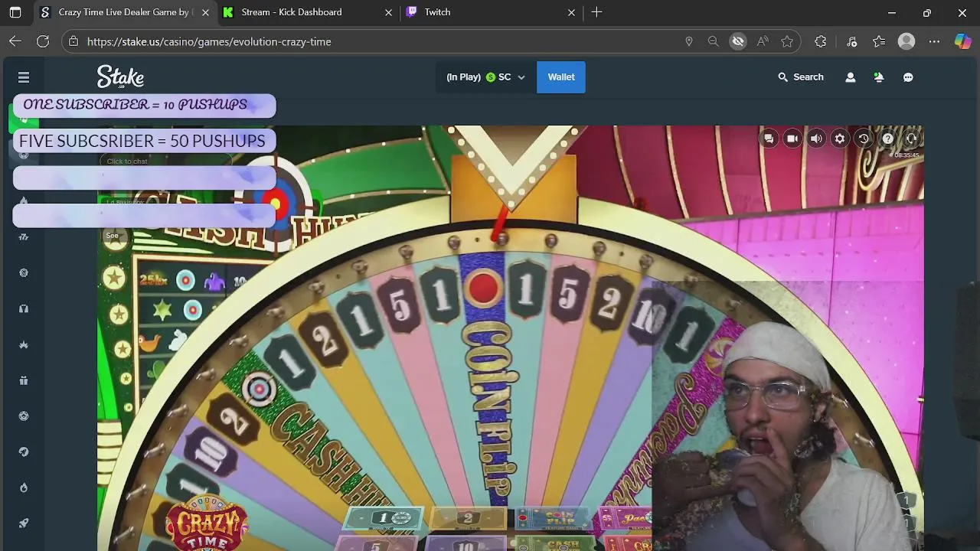980x551 pixels.
Task: Open the shopping/rewards icon in the toolbar
Action: [851, 41]
